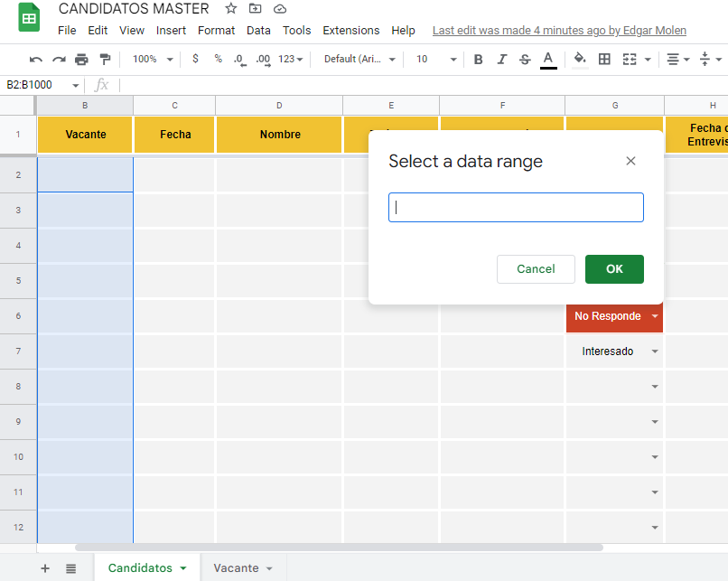Open the font size dropdown
The image size is (728, 581).
tap(436, 60)
